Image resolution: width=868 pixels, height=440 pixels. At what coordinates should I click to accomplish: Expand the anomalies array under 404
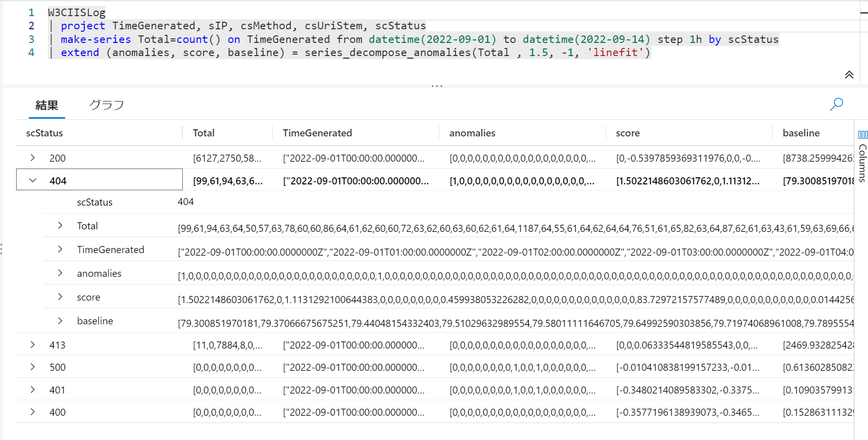[x=60, y=273]
